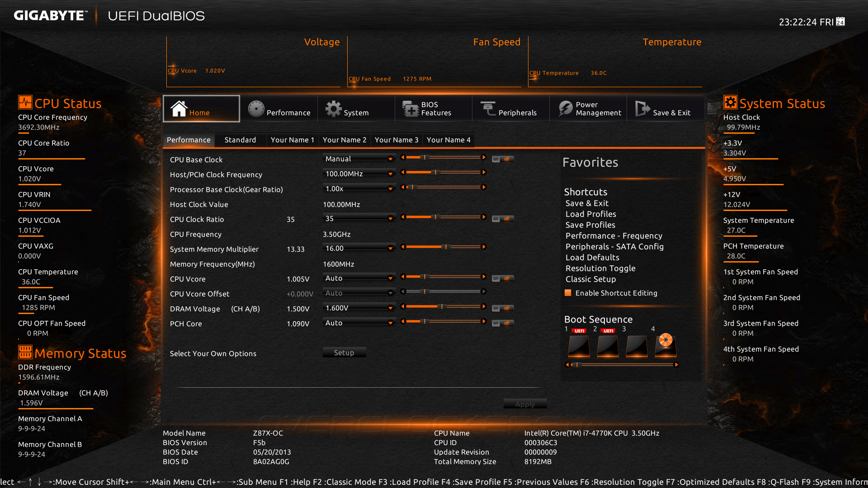Click the Save & Exit arrow icon
868x488 pixels.
(642, 109)
